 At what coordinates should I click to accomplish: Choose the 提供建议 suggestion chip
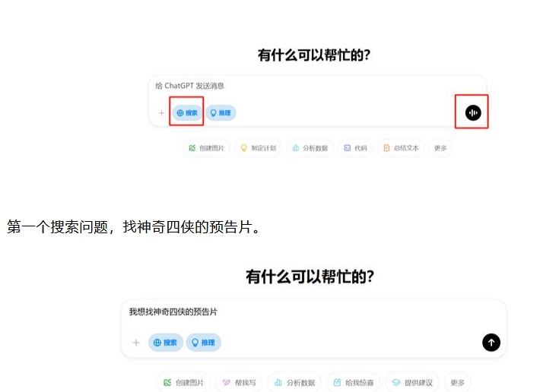coord(412,382)
